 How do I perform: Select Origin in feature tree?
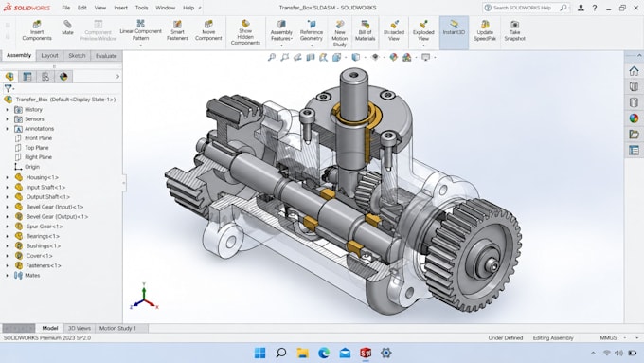coord(32,167)
